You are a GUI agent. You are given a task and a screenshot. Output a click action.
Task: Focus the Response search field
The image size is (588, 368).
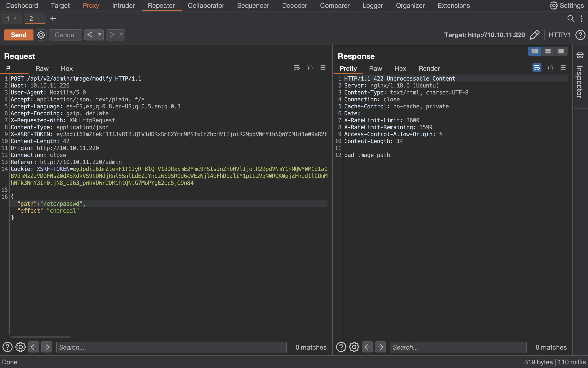458,347
